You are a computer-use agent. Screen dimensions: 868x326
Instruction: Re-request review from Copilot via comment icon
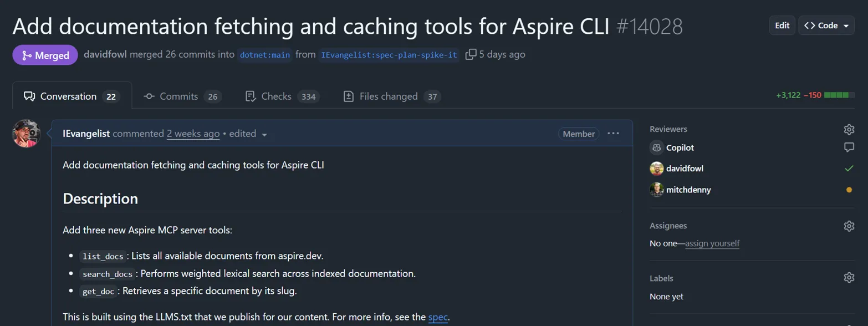pos(849,147)
